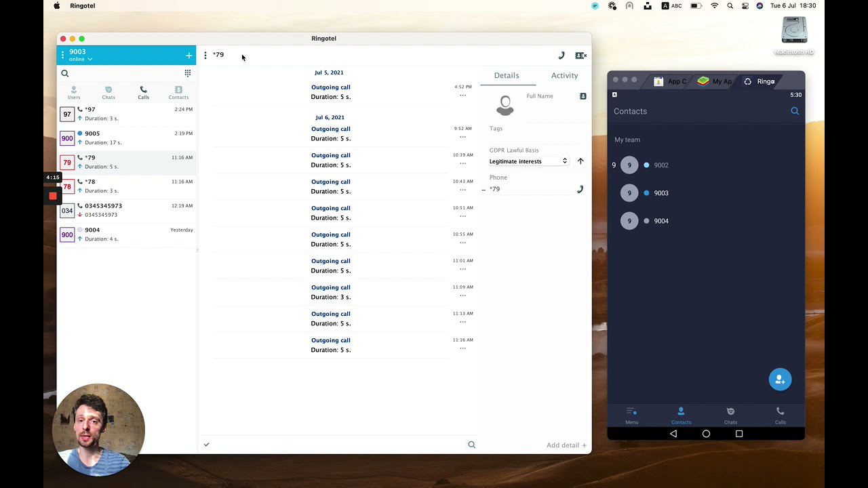This screenshot has height=488, width=868.
Task: Open the Apple menu
Action: tap(57, 5)
